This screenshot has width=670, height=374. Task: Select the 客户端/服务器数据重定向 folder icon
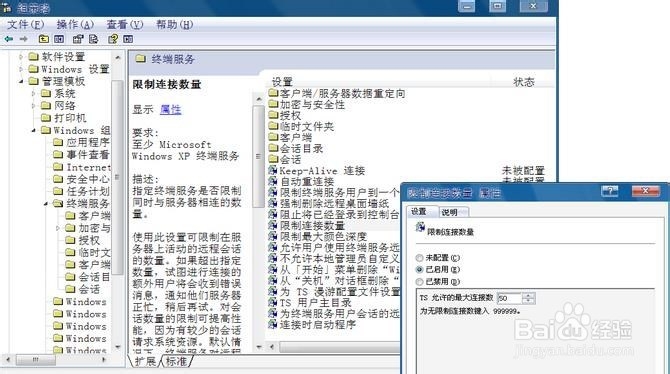point(273,93)
